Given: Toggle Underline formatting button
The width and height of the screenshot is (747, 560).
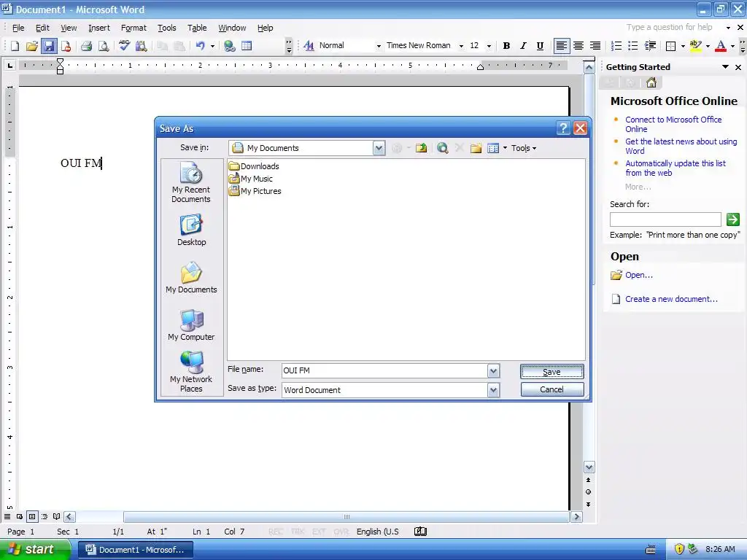Looking at the screenshot, I should 540,46.
